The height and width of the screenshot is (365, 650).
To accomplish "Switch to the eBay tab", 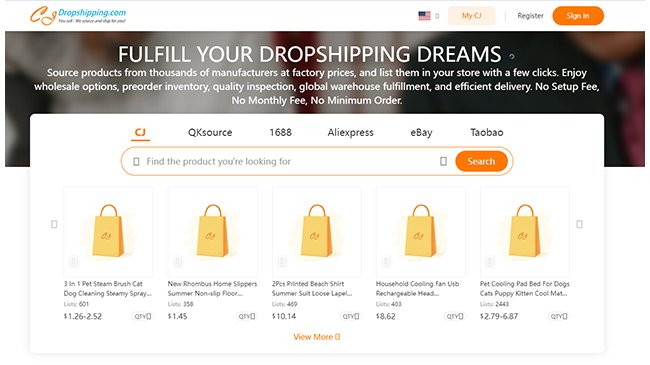I will 421,133.
